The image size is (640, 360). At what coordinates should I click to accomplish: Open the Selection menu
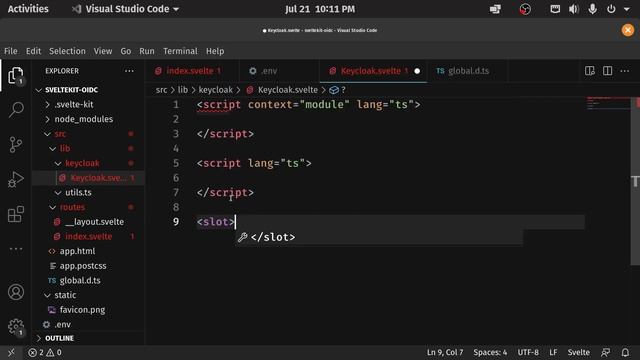coord(67,51)
